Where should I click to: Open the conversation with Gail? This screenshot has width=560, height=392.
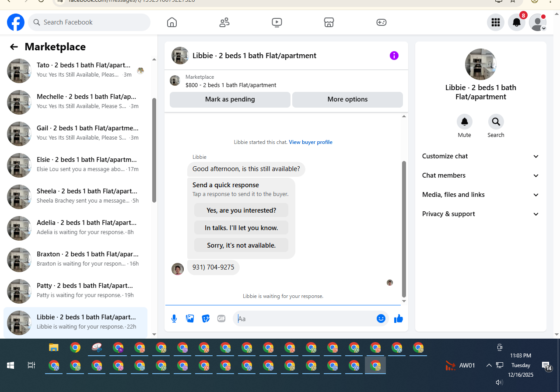point(75,133)
